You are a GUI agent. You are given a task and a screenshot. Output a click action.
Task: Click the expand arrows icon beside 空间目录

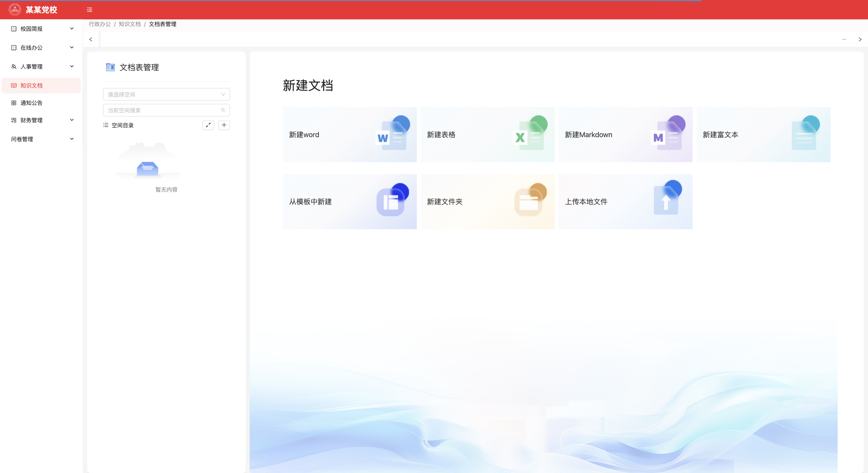click(x=208, y=125)
